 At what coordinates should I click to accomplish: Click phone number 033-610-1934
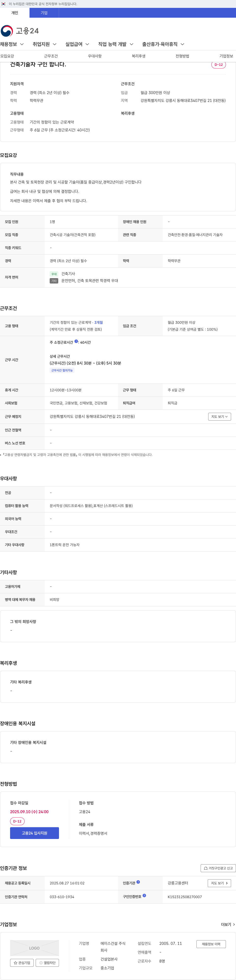pos(62,897)
